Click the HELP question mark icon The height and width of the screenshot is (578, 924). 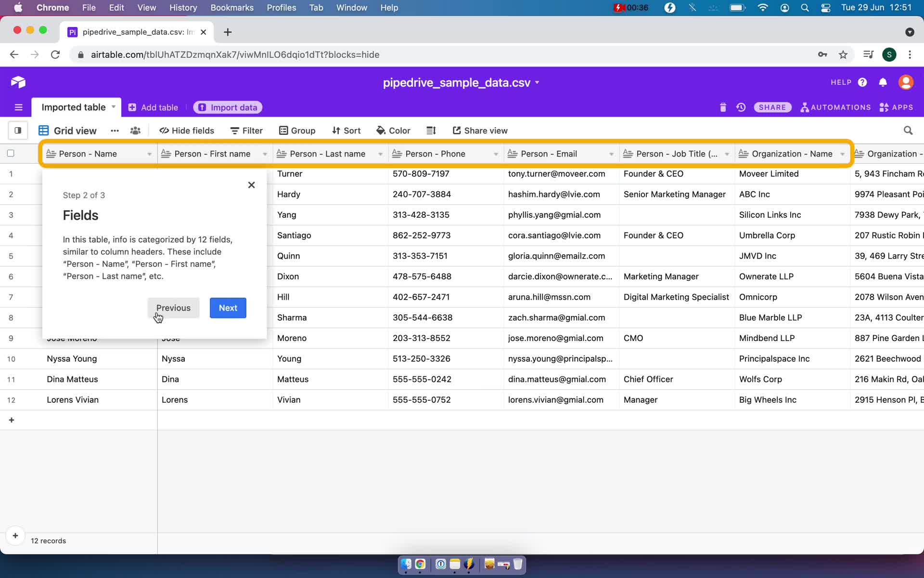(x=862, y=82)
